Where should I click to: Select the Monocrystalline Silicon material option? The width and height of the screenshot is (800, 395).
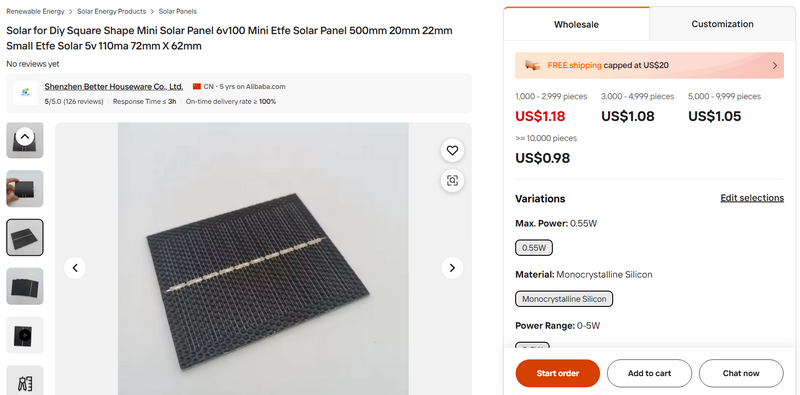564,299
